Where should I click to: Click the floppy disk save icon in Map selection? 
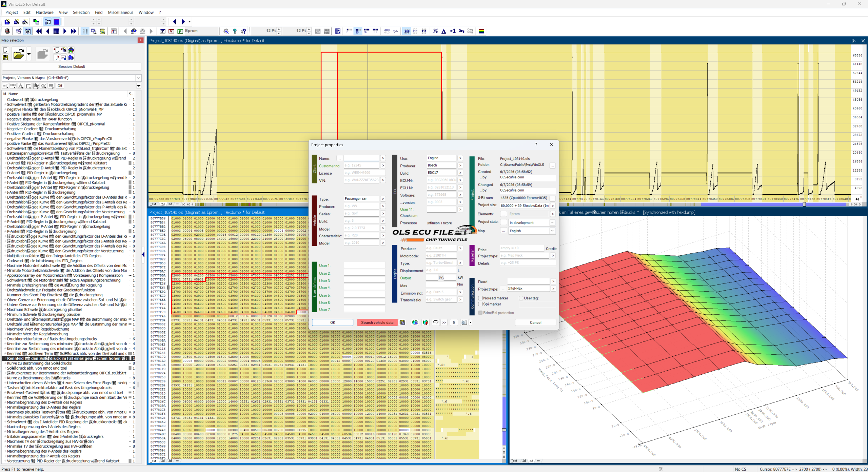(5, 58)
